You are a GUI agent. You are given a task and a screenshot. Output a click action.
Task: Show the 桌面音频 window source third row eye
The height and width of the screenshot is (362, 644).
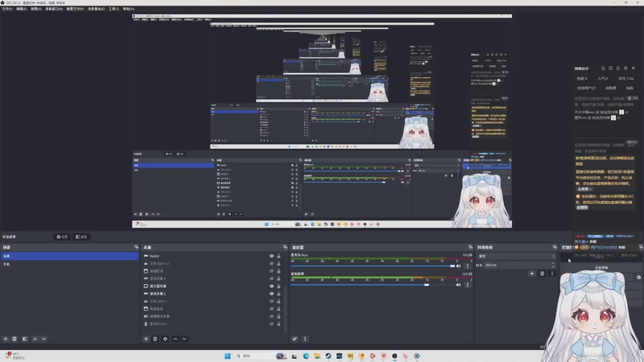(271, 271)
